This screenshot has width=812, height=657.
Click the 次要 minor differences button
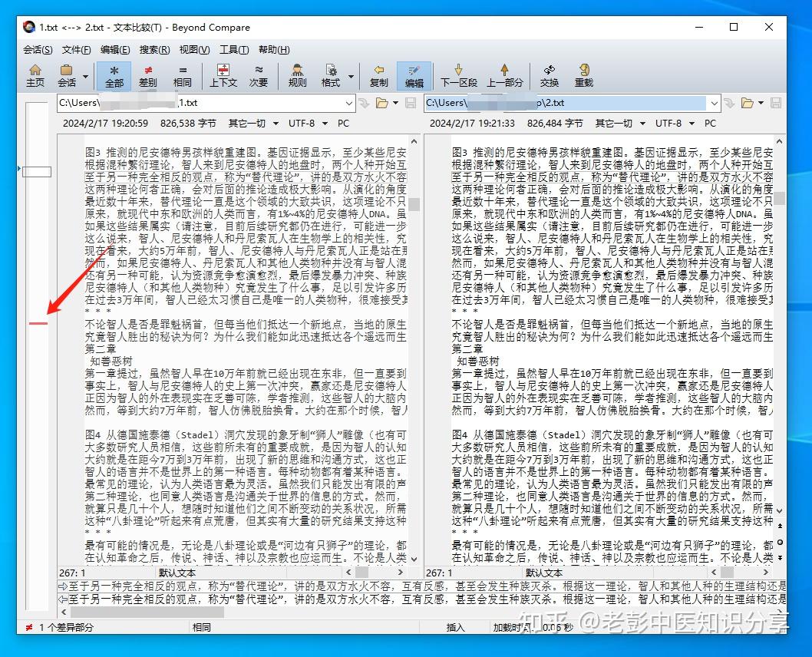(x=259, y=77)
